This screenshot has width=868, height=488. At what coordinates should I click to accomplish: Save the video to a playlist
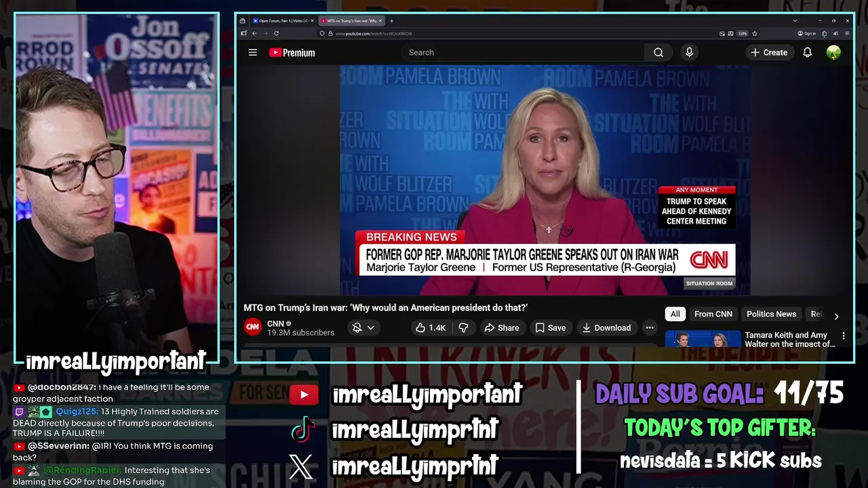click(550, 327)
